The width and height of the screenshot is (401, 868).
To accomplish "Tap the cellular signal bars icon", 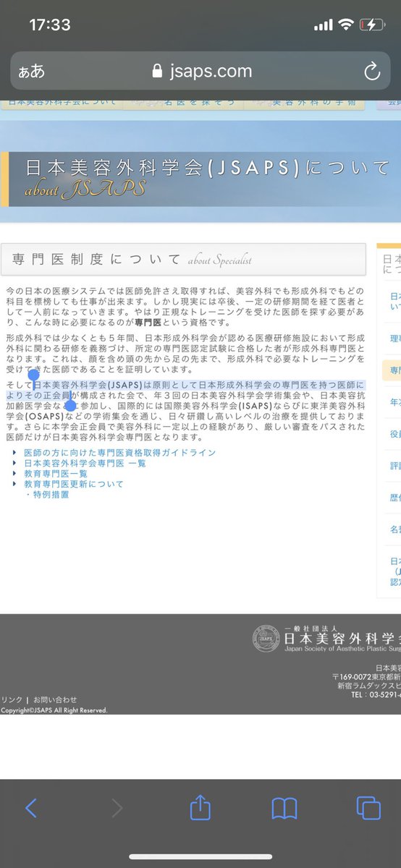I will tap(323, 25).
